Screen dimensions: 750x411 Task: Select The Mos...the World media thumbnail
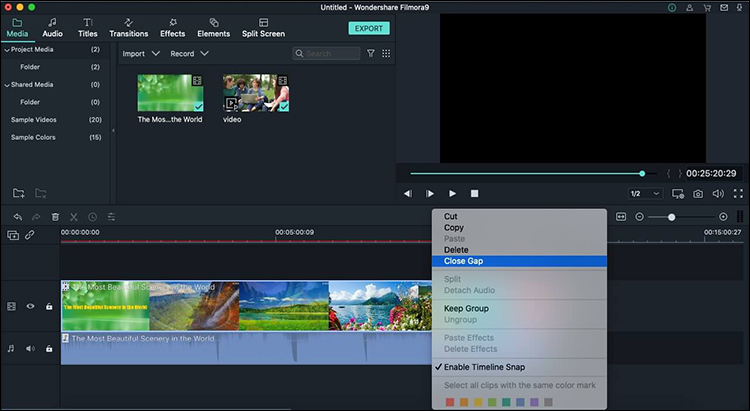coord(170,93)
